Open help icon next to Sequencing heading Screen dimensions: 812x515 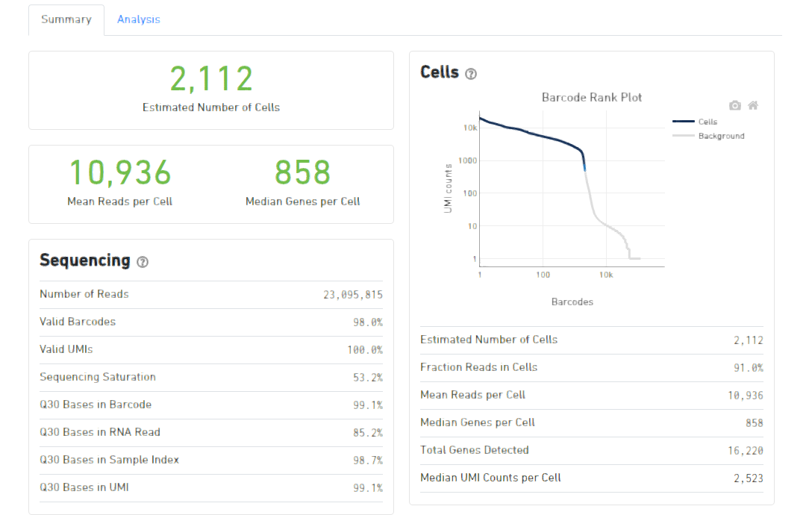point(143,262)
